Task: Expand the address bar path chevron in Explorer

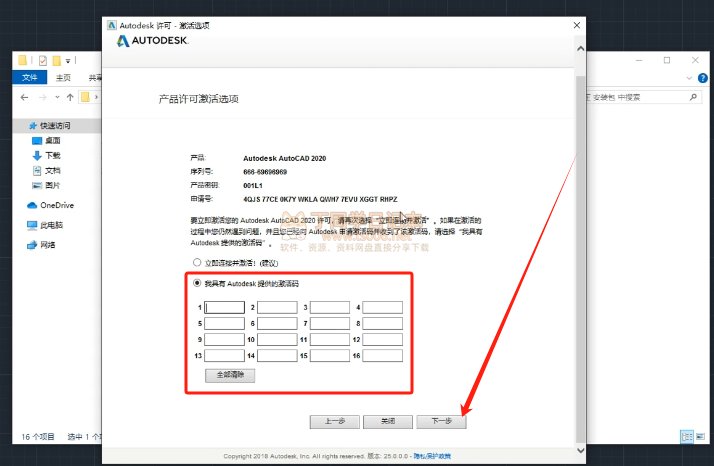Action: click(x=96, y=97)
